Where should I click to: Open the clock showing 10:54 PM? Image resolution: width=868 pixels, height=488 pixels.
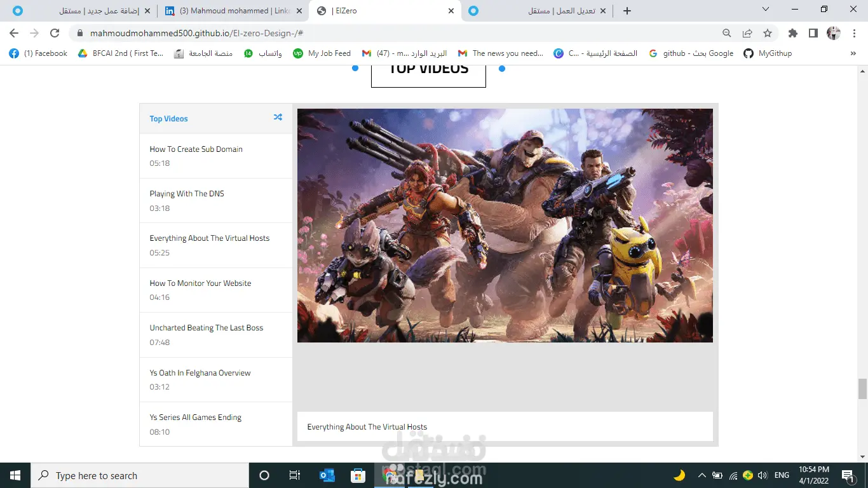[814, 475]
